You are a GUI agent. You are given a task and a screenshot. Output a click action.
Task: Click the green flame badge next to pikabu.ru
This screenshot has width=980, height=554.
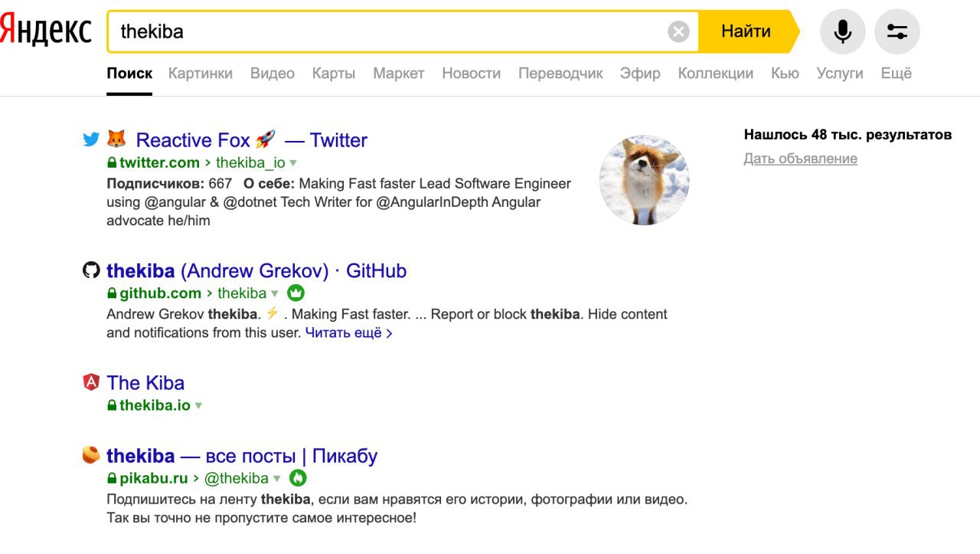coord(298,478)
